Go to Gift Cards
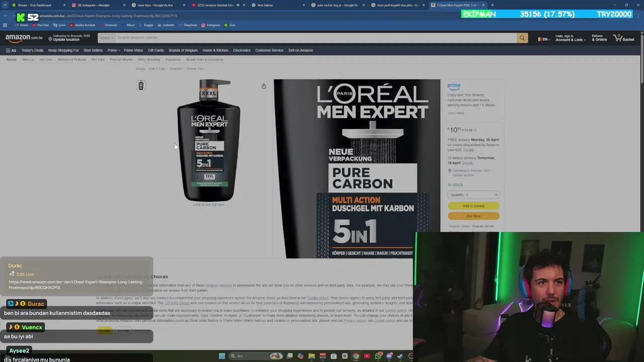644x362 pixels. pyautogui.click(x=156, y=50)
